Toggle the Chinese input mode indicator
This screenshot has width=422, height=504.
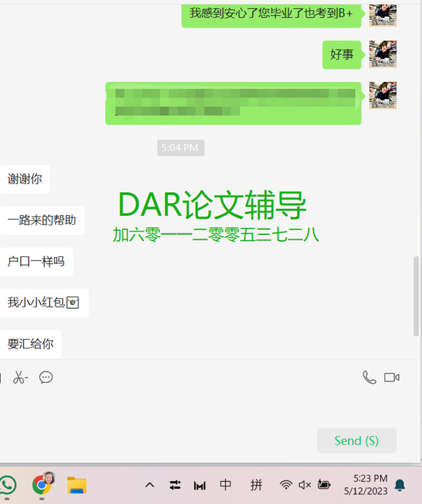pyautogui.click(x=225, y=484)
